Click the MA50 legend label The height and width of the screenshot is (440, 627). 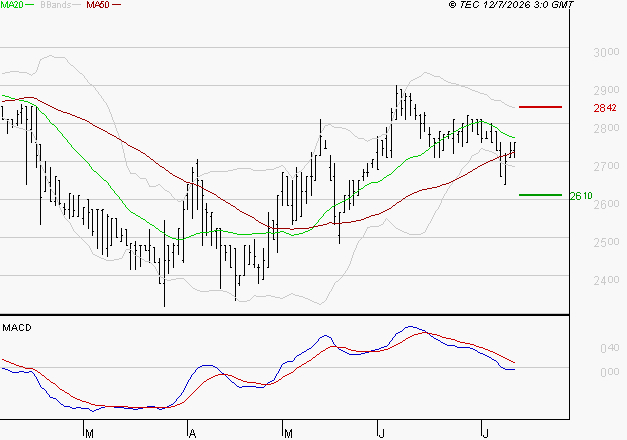pos(98,5)
